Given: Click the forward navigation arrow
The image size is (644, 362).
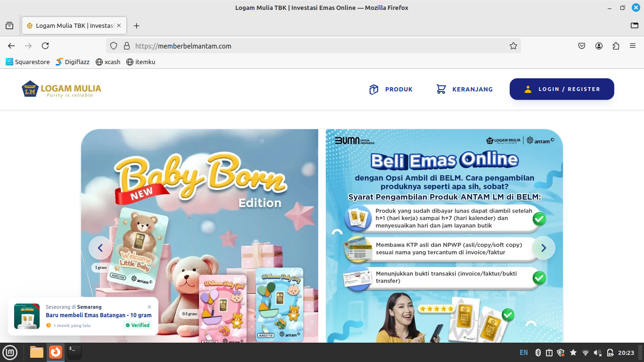Looking at the screenshot, I should (28, 46).
